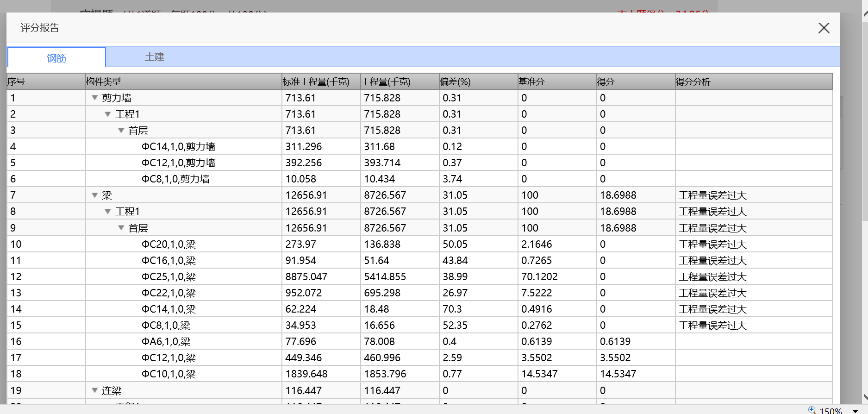This screenshot has width=868, height=414.
Task: Click the background window's vertical scrollbar up arrow
Action: click(x=865, y=14)
